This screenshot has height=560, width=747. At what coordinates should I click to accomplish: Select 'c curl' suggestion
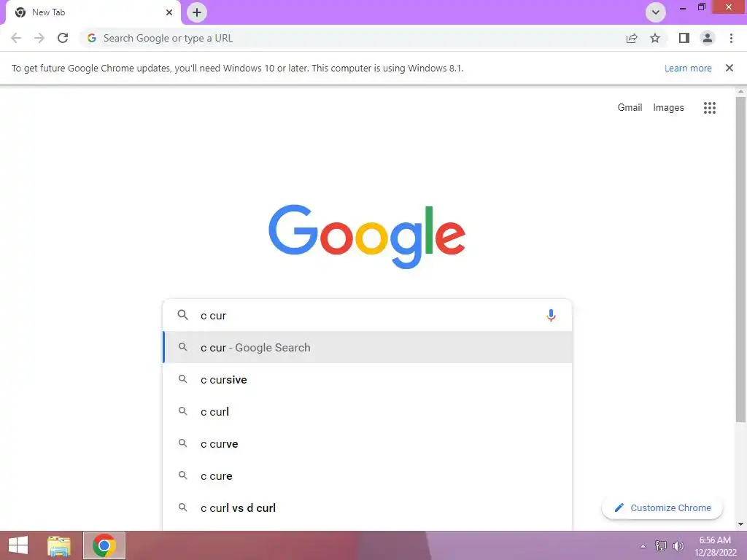pyautogui.click(x=367, y=411)
